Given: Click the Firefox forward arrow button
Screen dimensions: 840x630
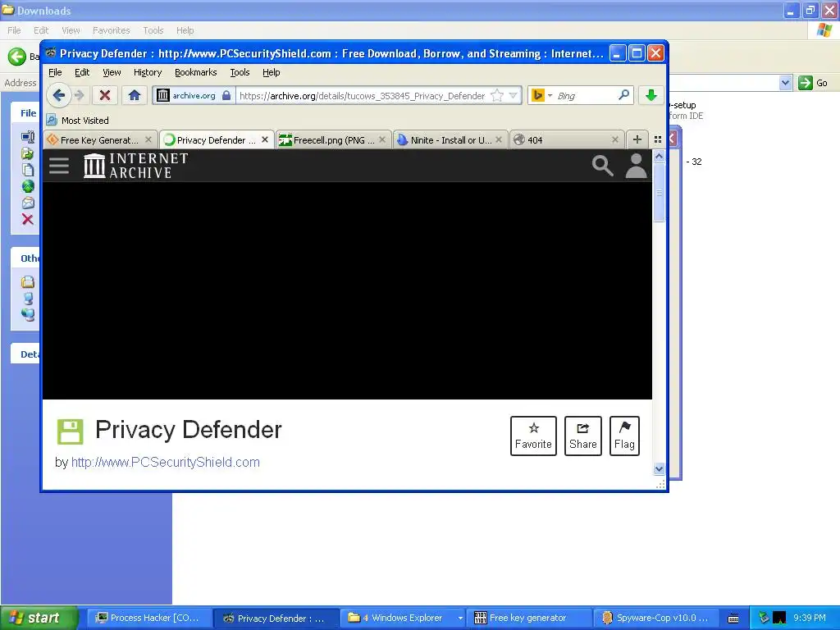Looking at the screenshot, I should [x=80, y=95].
